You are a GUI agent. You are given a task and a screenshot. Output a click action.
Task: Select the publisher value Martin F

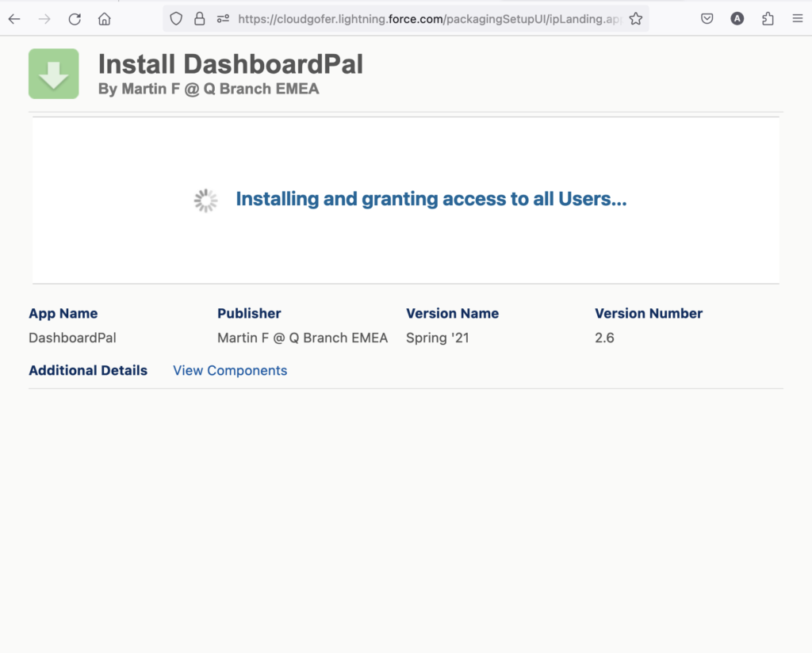pos(302,338)
